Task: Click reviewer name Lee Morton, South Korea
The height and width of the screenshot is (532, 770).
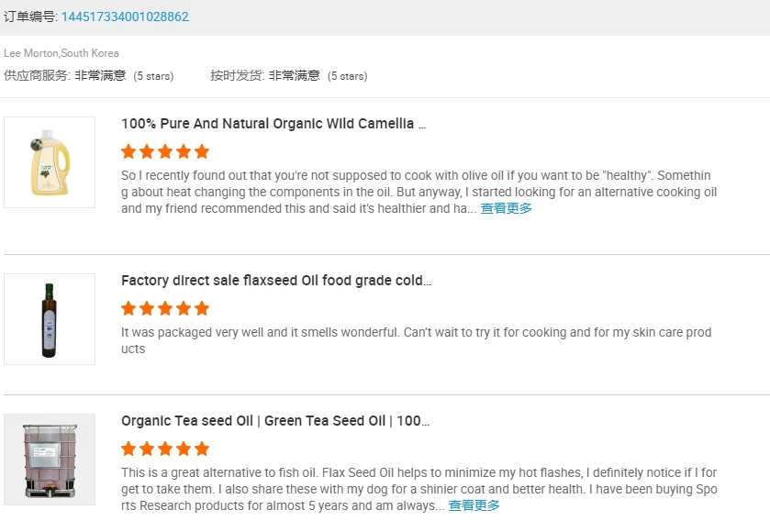Action: [x=61, y=53]
